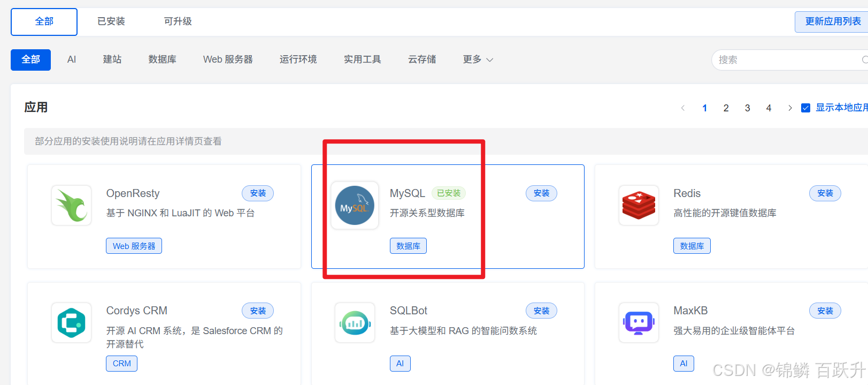Click the 部分应用的安装使用说明 notice text
The width and height of the screenshot is (868, 385).
(128, 141)
